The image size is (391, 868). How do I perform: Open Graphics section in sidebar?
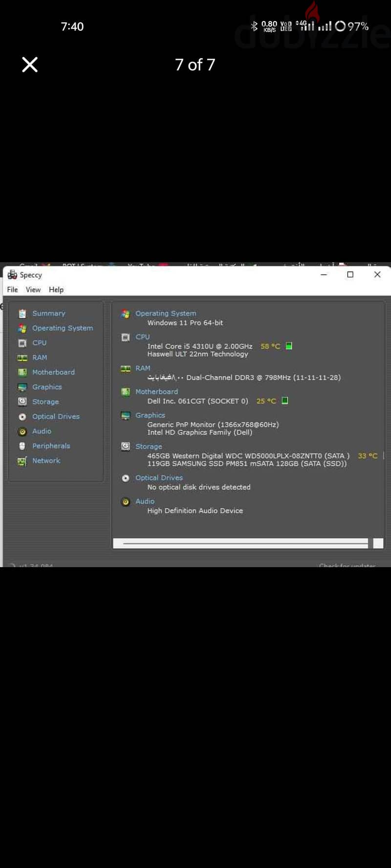47,387
